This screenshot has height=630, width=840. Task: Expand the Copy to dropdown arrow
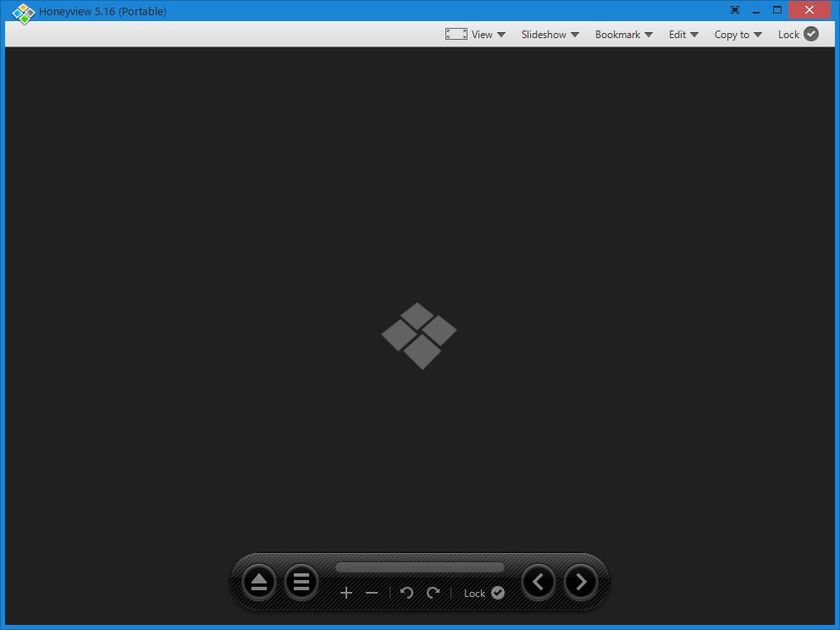point(758,35)
